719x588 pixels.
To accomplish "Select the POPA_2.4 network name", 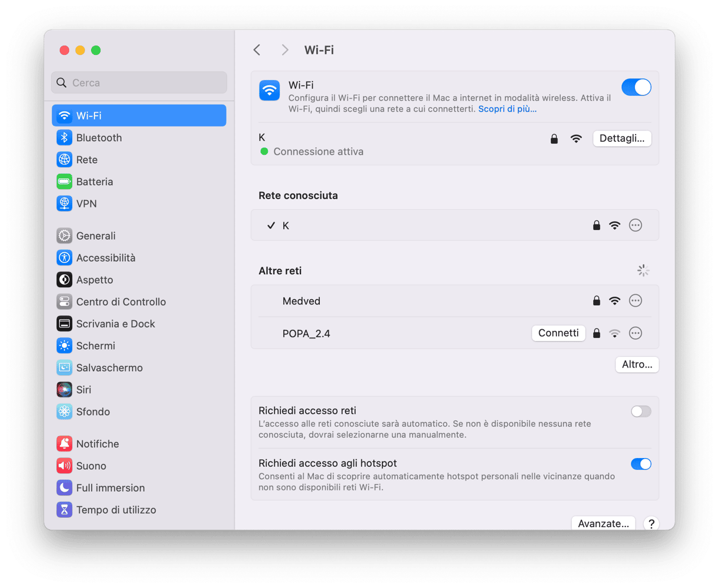I will [306, 333].
